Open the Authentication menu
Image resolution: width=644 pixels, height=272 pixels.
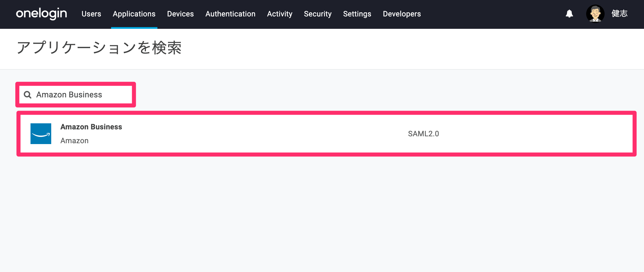(230, 14)
